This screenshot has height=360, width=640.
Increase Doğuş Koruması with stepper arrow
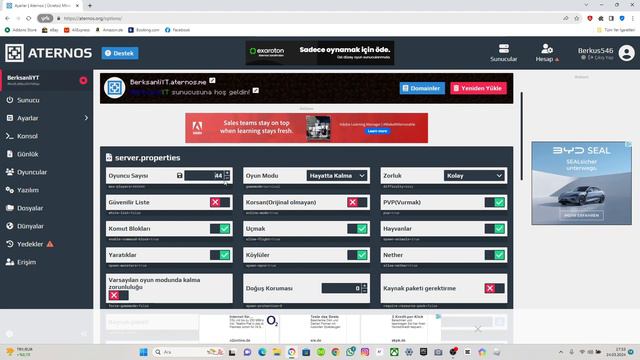tap(364, 286)
